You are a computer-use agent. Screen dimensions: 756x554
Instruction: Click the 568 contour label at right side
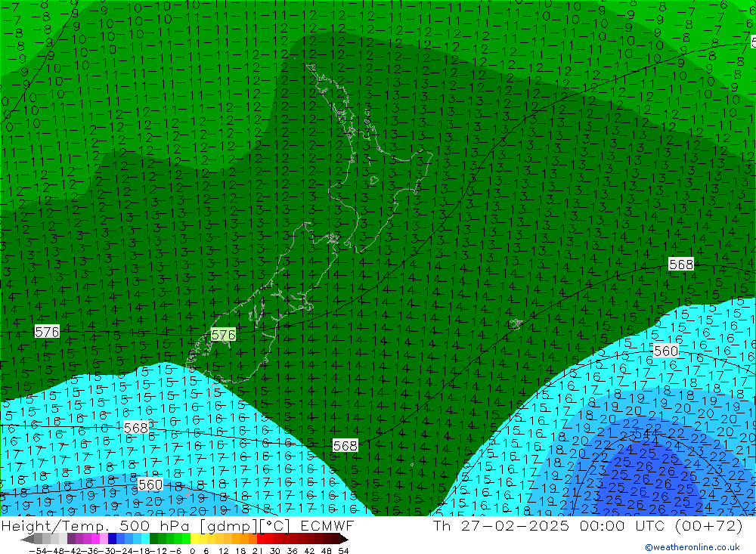click(681, 265)
